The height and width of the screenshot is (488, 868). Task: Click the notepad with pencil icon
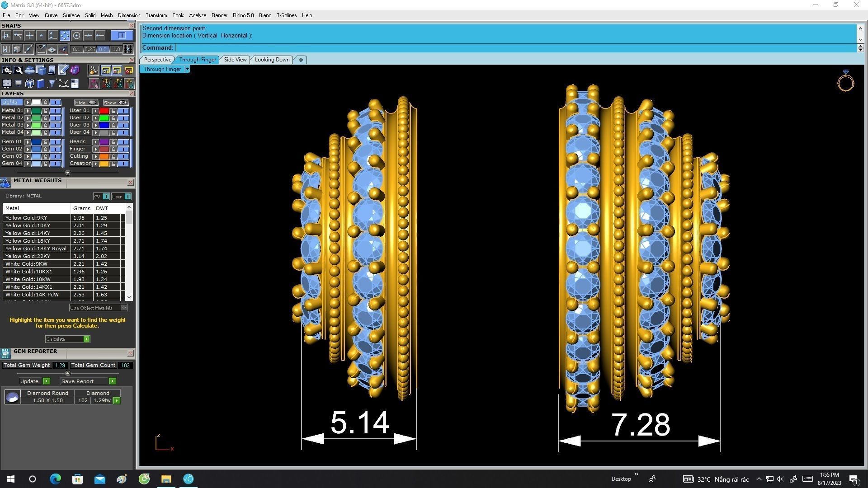point(63,70)
